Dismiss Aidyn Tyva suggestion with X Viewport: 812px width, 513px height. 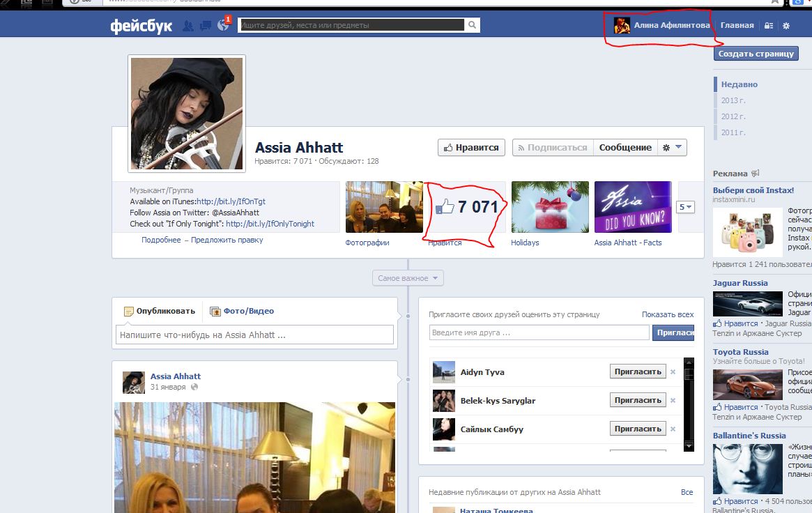point(673,372)
